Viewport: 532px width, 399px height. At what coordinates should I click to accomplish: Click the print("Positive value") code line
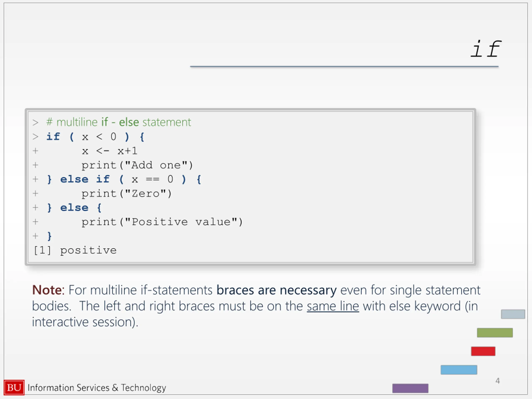click(162, 222)
